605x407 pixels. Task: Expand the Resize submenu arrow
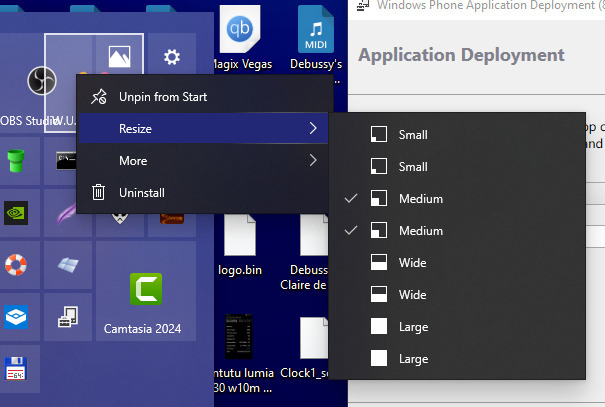click(x=313, y=129)
